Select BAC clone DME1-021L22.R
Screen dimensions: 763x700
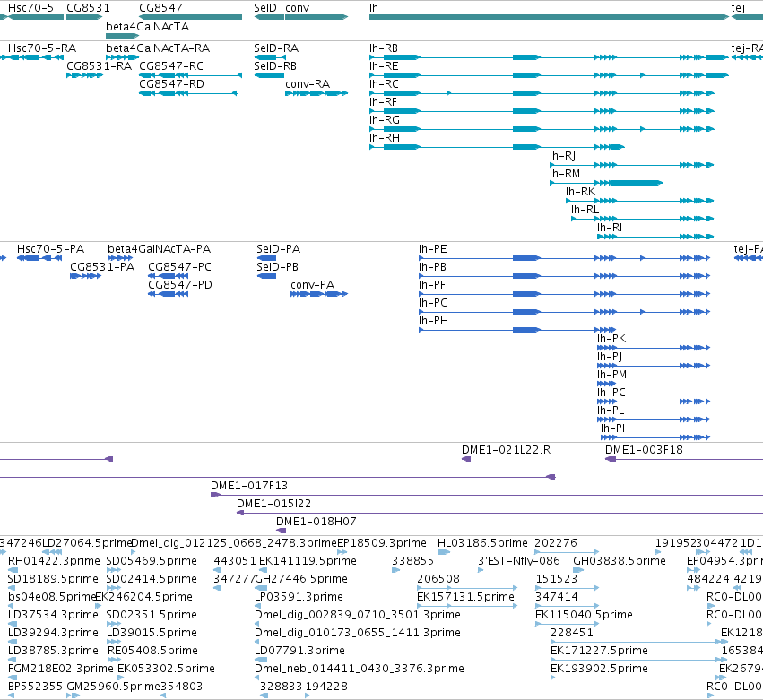click(x=466, y=459)
